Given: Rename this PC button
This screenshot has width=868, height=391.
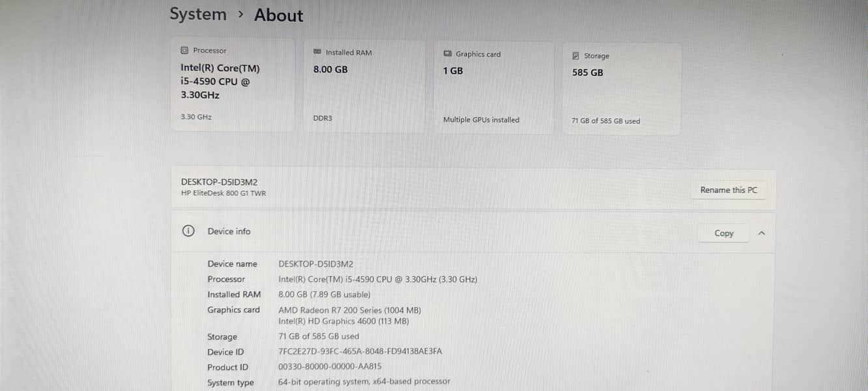Looking at the screenshot, I should [x=729, y=190].
